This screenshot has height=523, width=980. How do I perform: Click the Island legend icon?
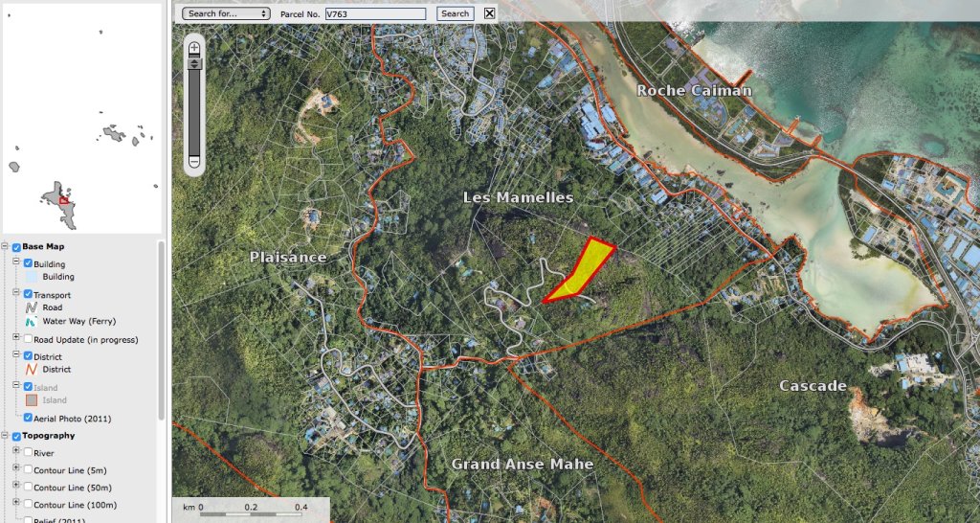coord(33,399)
